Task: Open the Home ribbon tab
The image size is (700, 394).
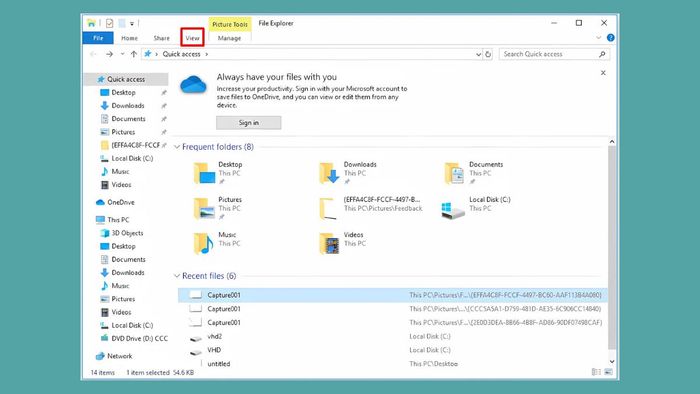Action: [129, 38]
